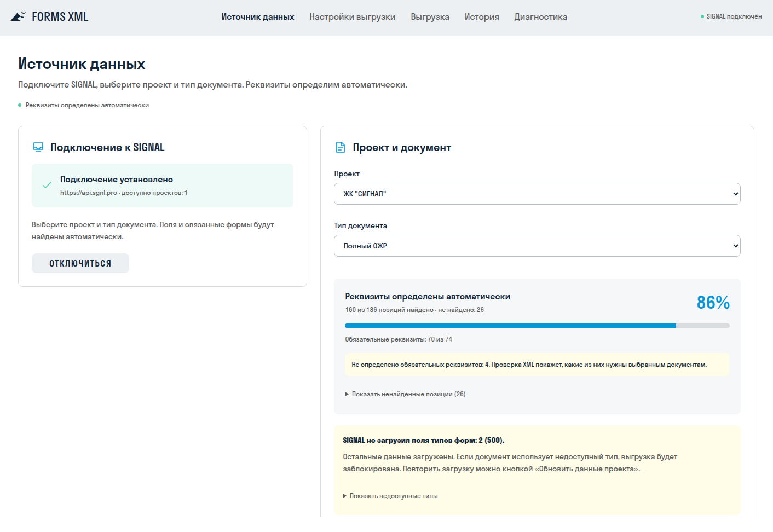The height and width of the screenshot is (532, 773).
Task: Click the SIGNAL не загрузил поля warning title
Action: [x=424, y=440]
